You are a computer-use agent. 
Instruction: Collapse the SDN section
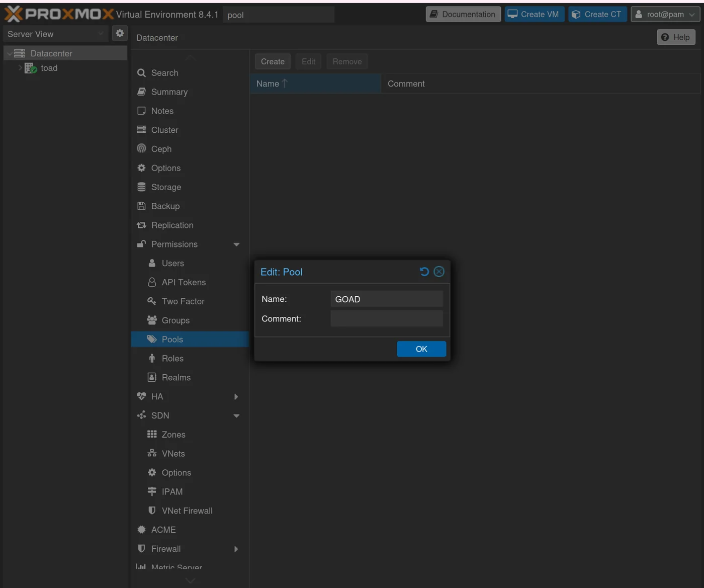click(x=236, y=416)
